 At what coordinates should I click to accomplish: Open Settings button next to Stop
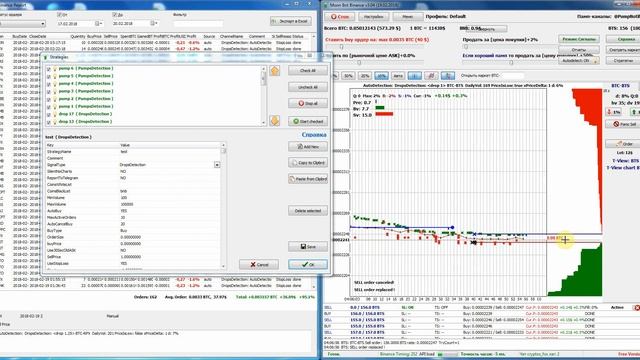373,17
